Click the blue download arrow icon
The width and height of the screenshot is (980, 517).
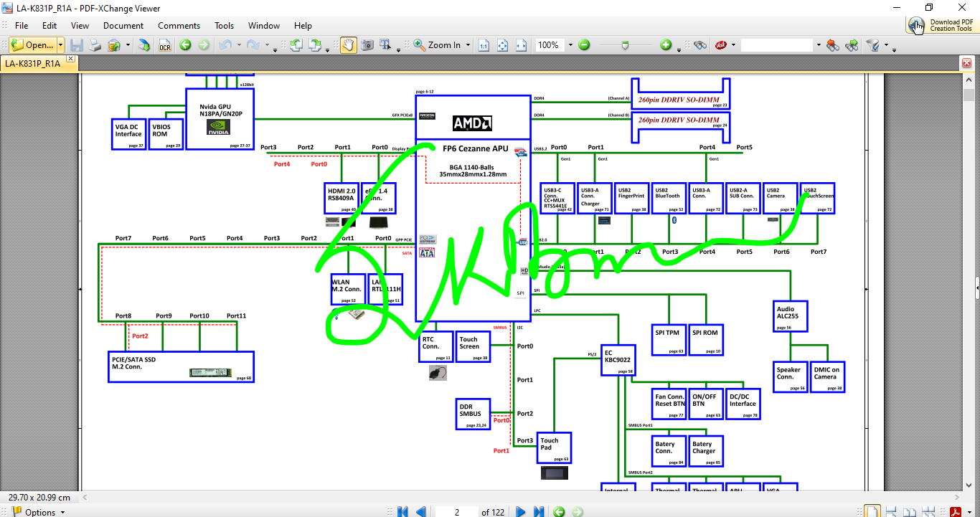pos(144,45)
